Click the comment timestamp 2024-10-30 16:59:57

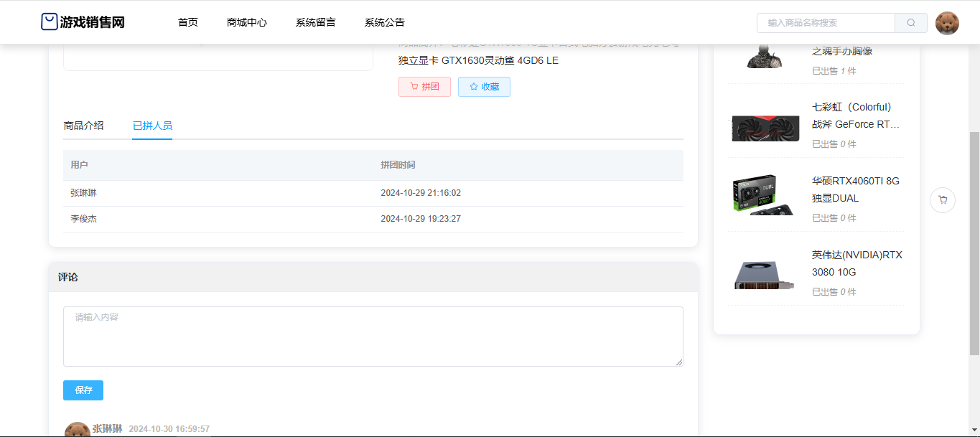coord(169,429)
